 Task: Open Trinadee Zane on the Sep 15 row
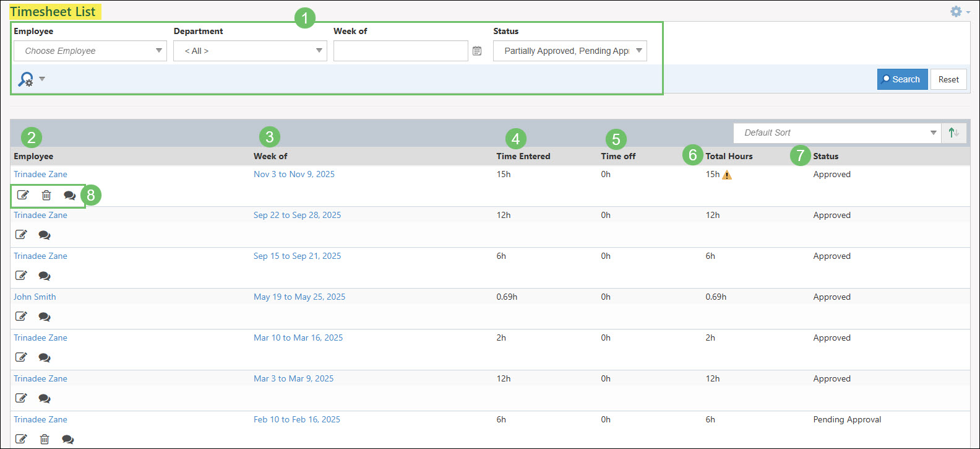(40, 256)
